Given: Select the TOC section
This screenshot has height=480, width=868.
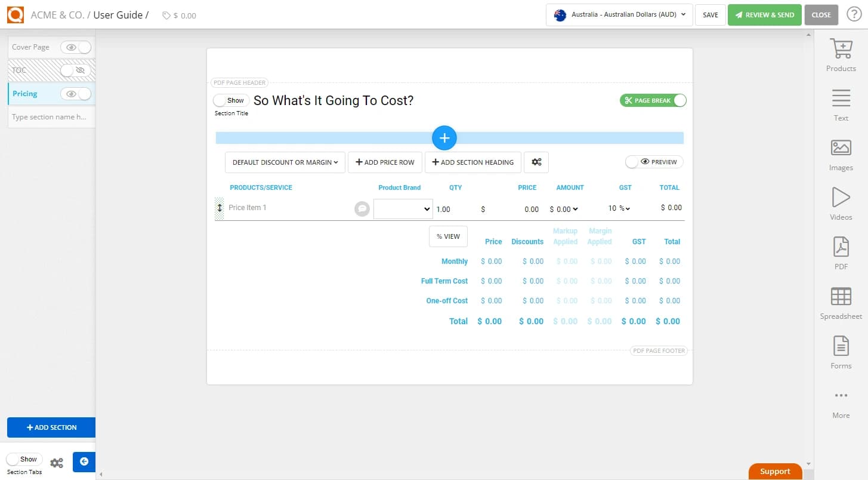Looking at the screenshot, I should (x=19, y=70).
